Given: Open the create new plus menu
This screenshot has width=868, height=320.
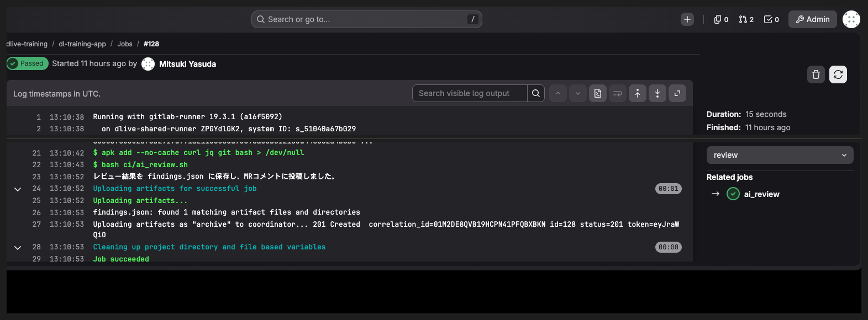Looking at the screenshot, I should coord(687,19).
